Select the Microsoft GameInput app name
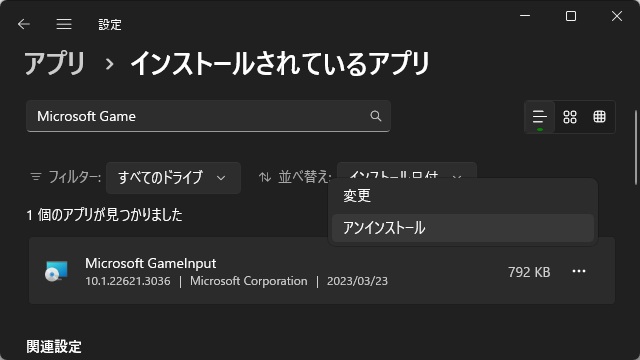 [x=151, y=263]
